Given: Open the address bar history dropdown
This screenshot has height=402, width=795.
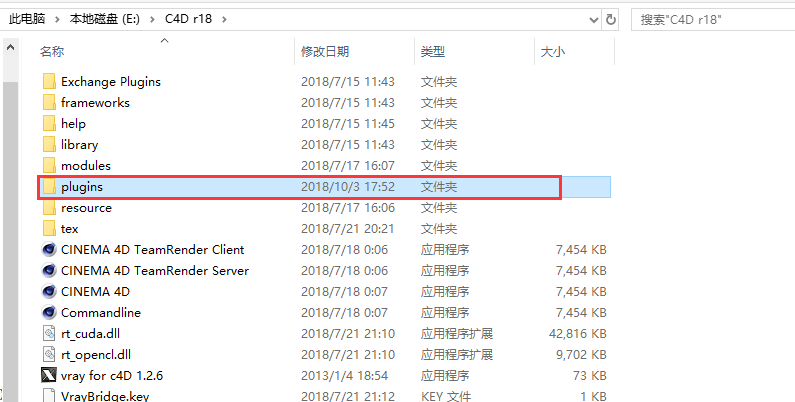Looking at the screenshot, I should (x=594, y=20).
